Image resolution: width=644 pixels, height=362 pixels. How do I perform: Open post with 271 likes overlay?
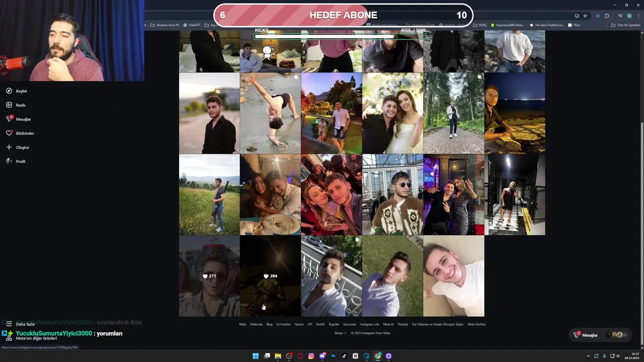click(x=209, y=276)
